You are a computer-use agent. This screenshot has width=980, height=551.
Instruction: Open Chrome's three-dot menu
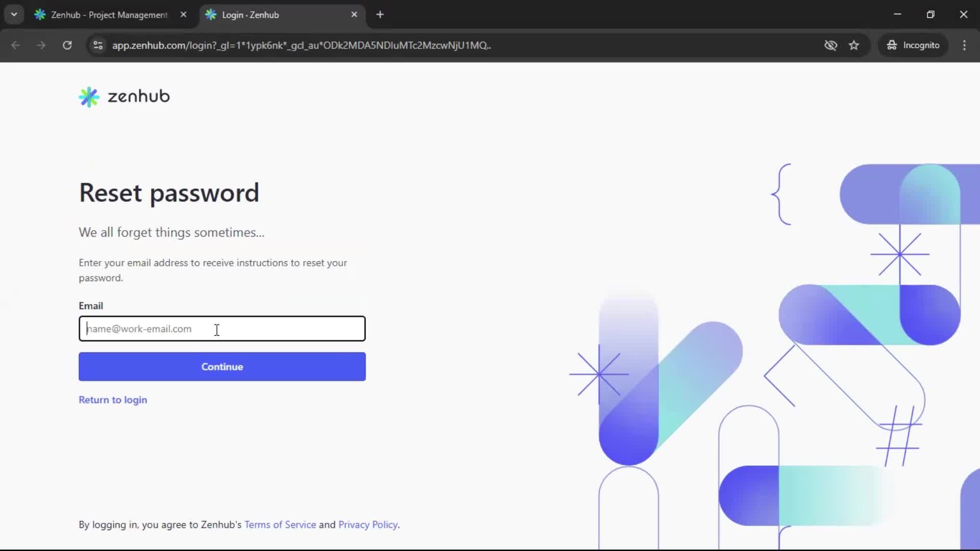[965, 45]
